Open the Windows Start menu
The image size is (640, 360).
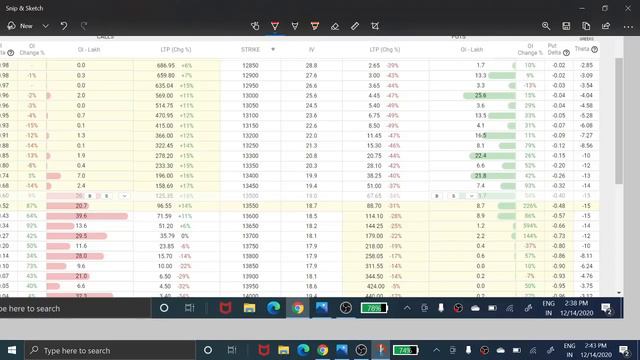tap(12, 350)
